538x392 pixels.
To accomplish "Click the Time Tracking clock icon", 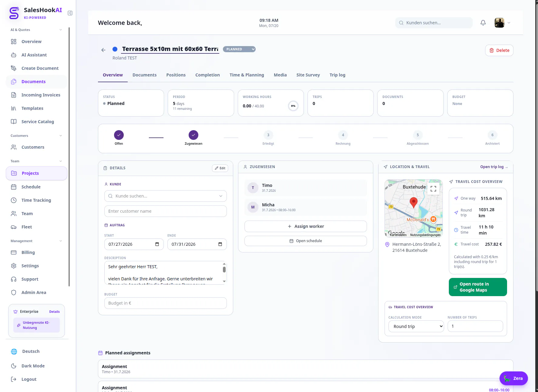I will (x=14, y=200).
